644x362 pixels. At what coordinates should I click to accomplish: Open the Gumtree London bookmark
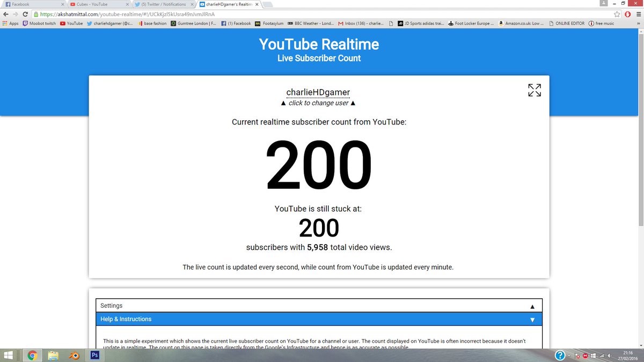[194, 24]
